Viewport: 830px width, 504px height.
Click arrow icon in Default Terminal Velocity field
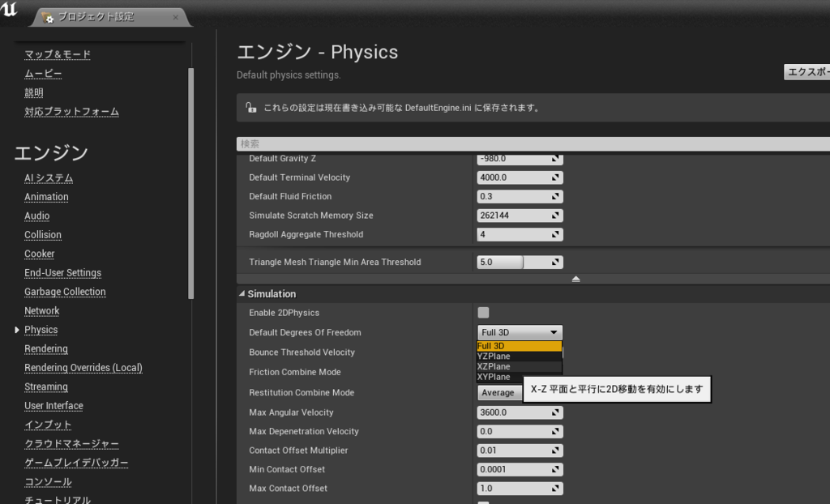coord(555,177)
